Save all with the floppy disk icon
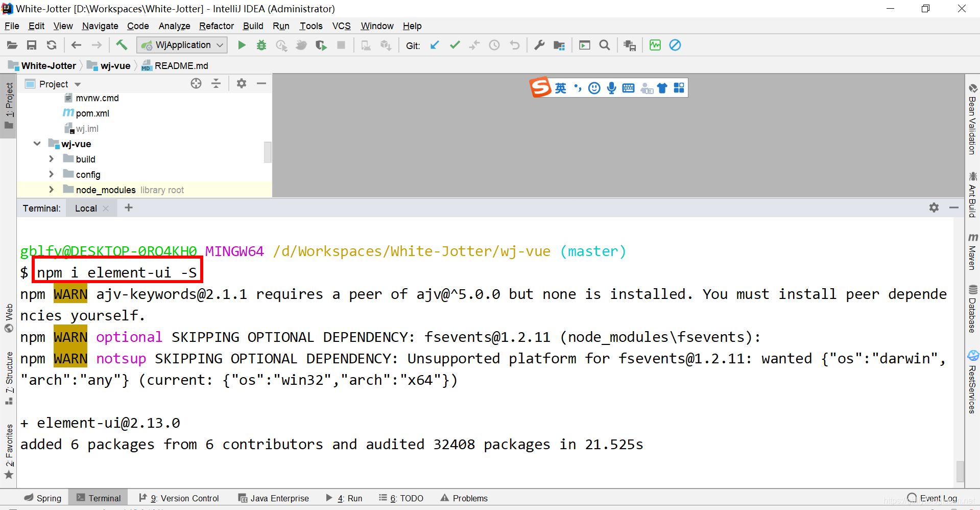 pos(32,45)
